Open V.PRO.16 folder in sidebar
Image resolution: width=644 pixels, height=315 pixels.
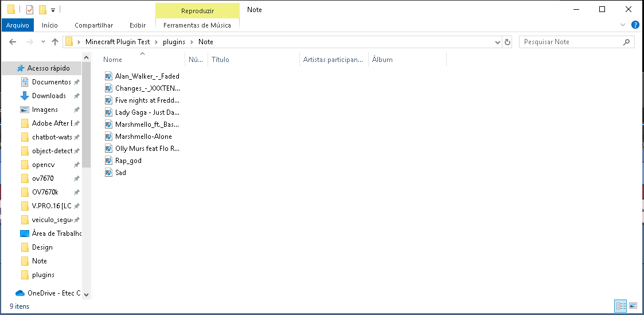pyautogui.click(x=52, y=206)
